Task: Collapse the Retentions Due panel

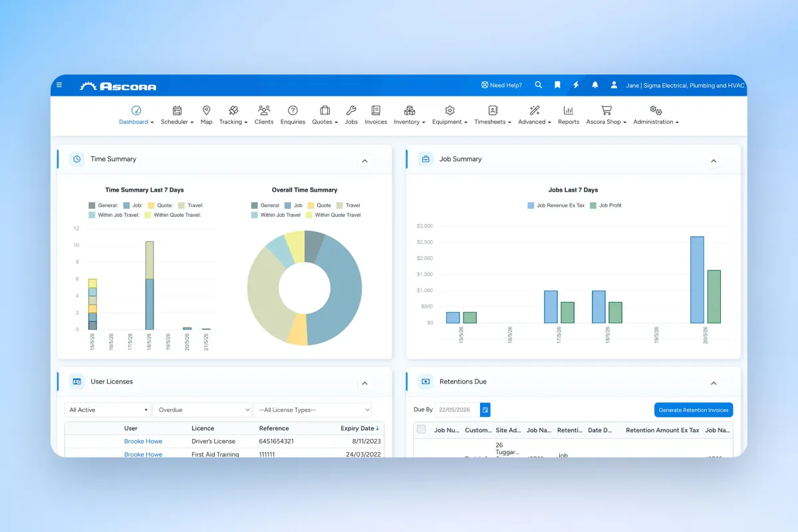Action: click(x=714, y=383)
